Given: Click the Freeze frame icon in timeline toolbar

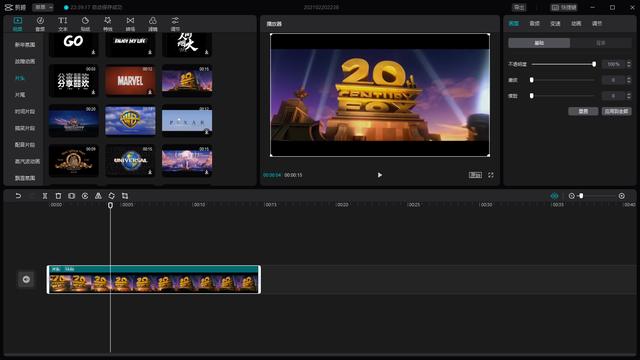Looking at the screenshot, I should (71, 196).
